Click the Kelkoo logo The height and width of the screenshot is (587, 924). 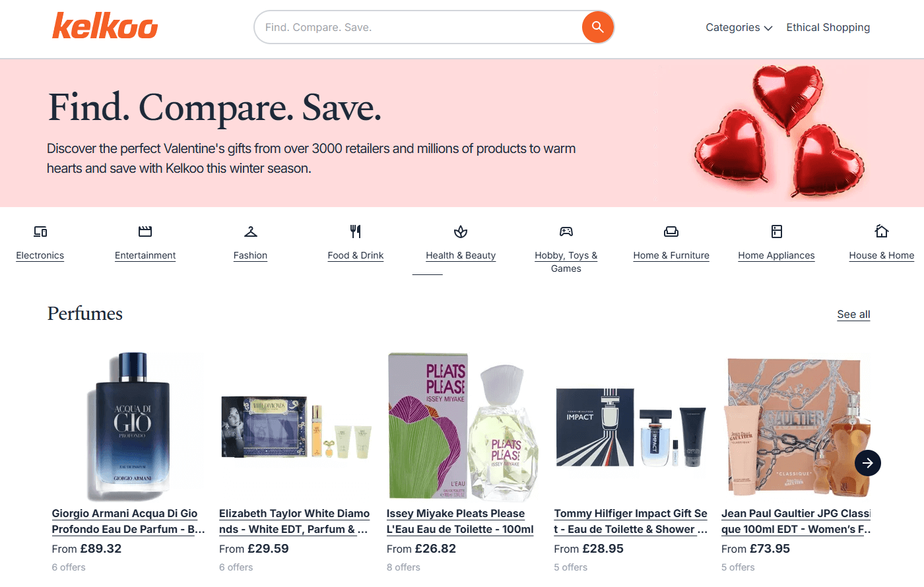point(105,26)
